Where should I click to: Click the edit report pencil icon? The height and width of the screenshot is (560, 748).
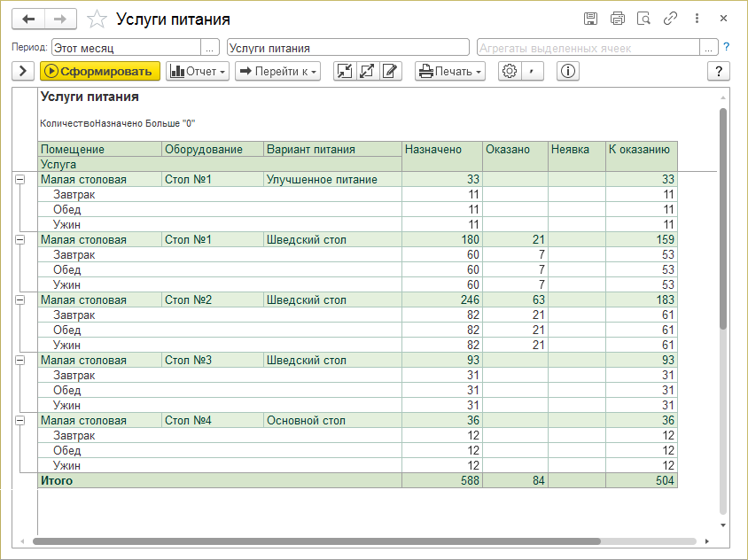pos(391,71)
